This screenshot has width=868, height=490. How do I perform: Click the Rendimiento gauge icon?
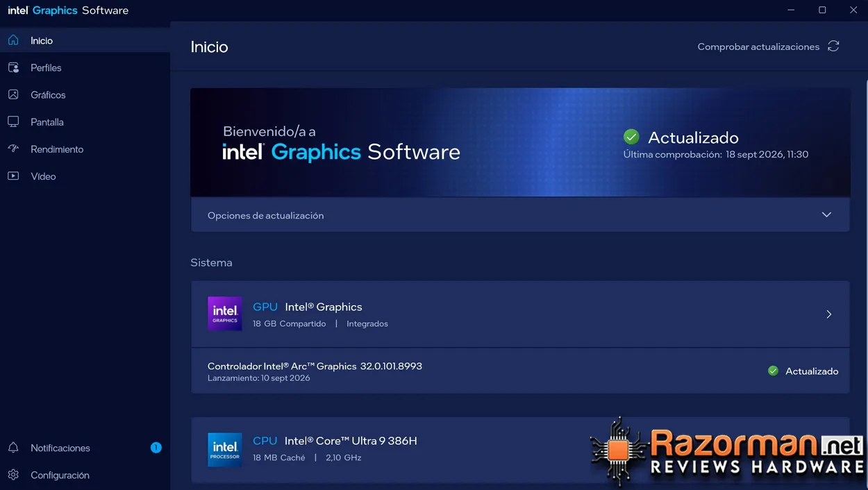(x=13, y=149)
